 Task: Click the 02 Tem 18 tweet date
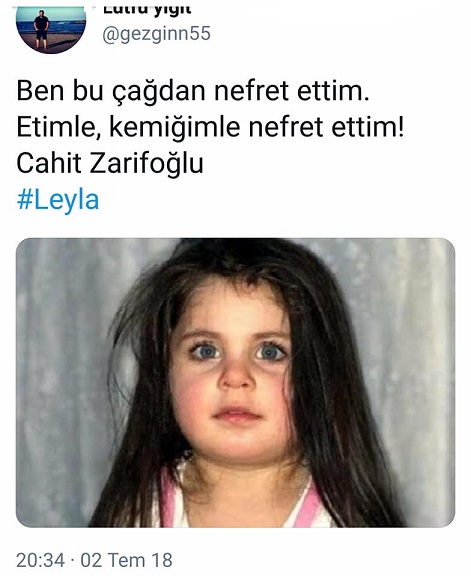click(126, 560)
